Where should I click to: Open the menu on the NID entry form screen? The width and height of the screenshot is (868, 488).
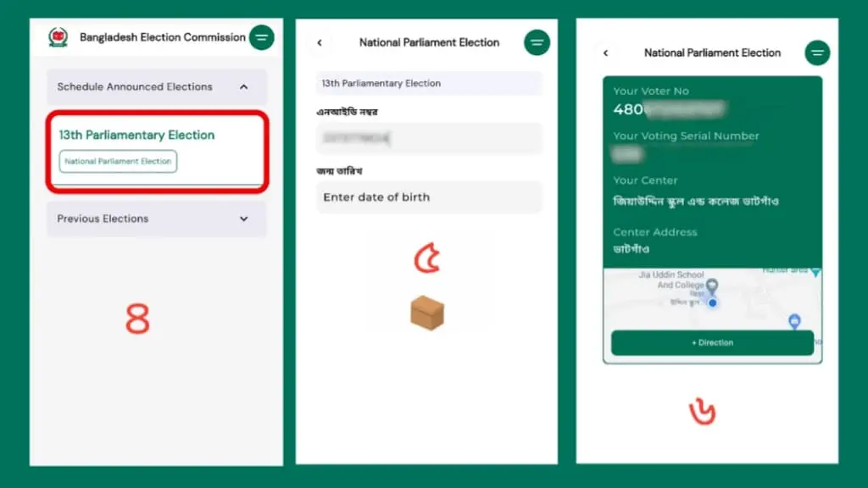(x=537, y=42)
